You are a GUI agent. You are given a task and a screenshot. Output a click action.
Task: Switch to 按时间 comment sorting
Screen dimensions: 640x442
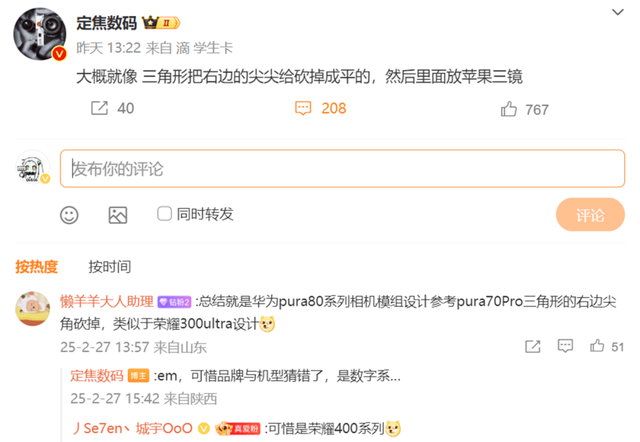tap(110, 267)
